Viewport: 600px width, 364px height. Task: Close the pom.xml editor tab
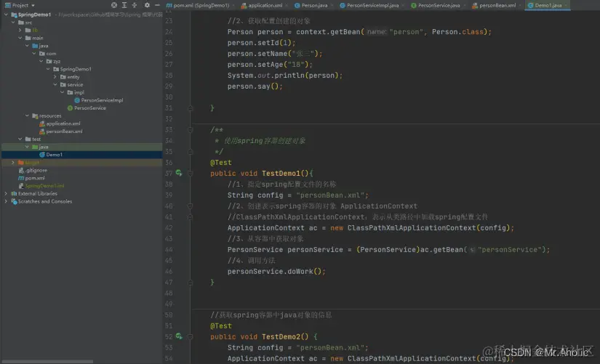click(233, 5)
